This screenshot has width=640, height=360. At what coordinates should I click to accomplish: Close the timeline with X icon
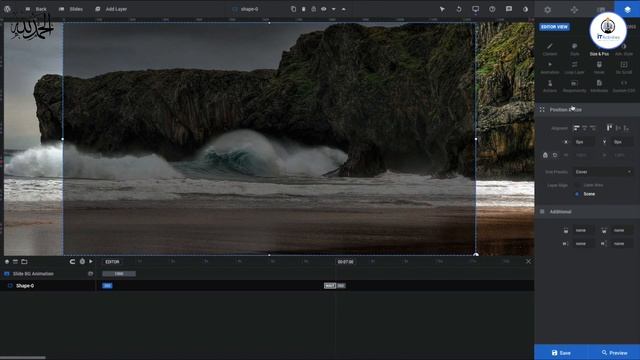tap(528, 261)
